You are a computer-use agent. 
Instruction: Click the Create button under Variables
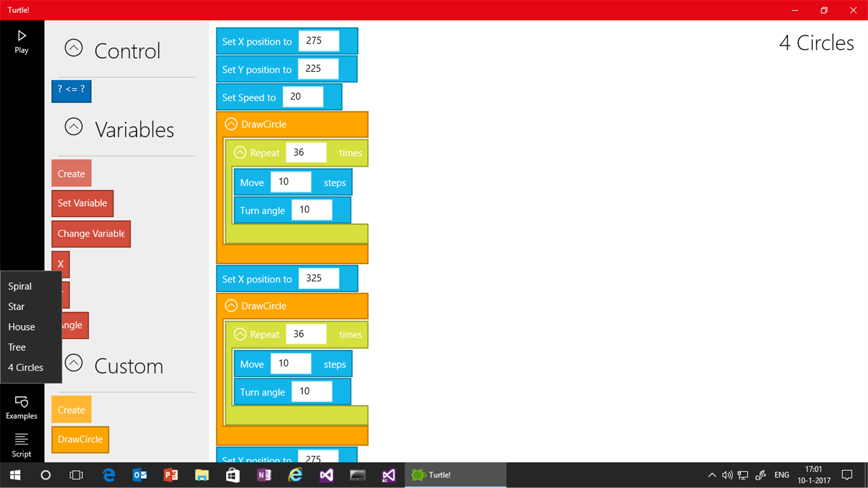[x=71, y=173]
